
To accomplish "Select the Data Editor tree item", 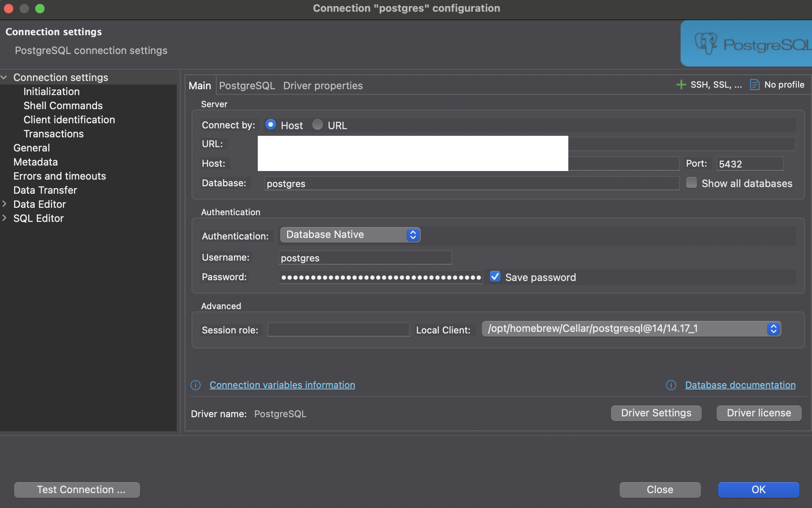I will [40, 204].
